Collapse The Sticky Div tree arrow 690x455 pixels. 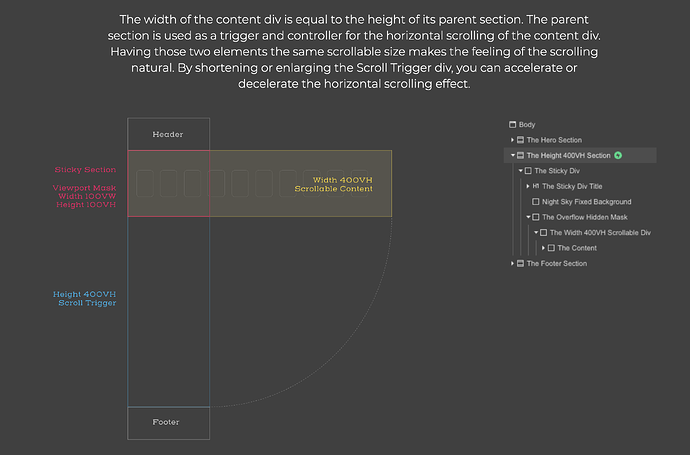click(521, 171)
